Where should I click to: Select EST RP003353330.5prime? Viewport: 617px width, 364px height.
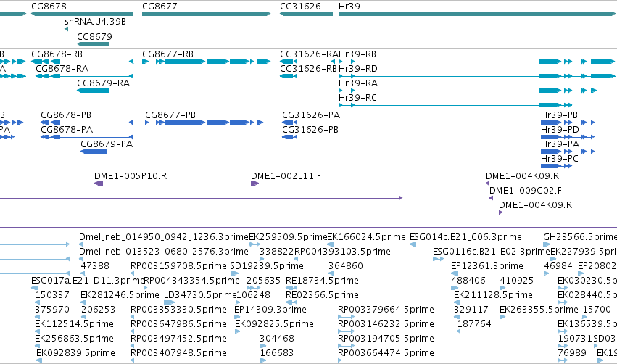178,310
